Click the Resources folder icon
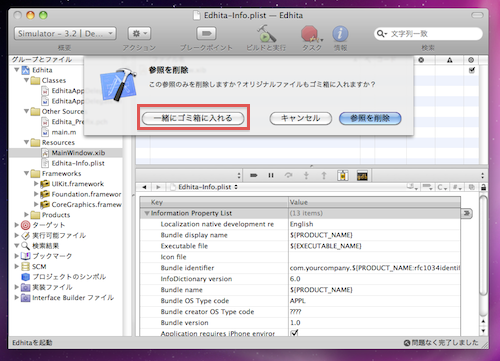 pos(35,142)
